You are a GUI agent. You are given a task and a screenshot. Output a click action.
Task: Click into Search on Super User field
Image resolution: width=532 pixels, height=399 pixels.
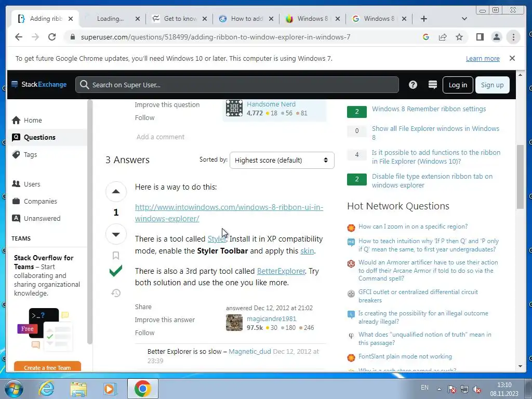[237, 85]
